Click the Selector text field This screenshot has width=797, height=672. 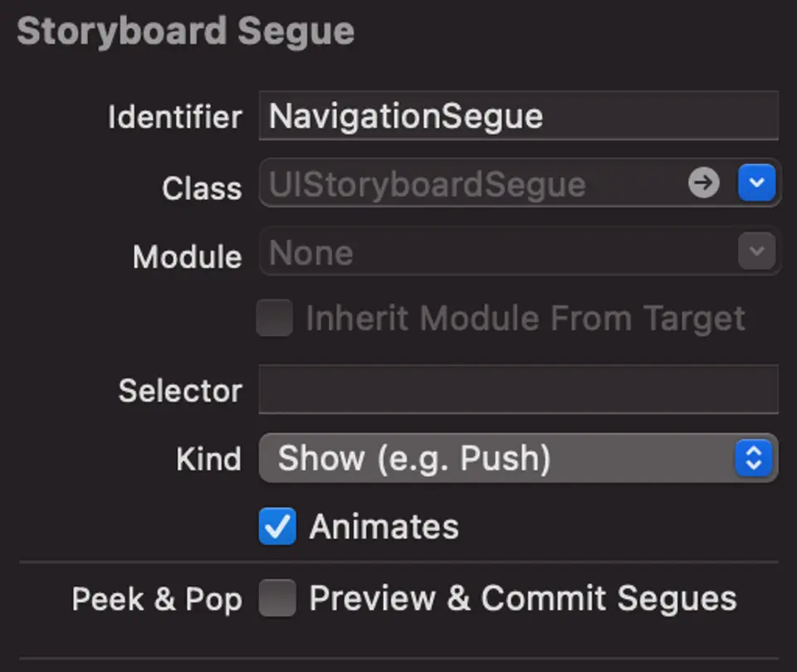click(518, 389)
